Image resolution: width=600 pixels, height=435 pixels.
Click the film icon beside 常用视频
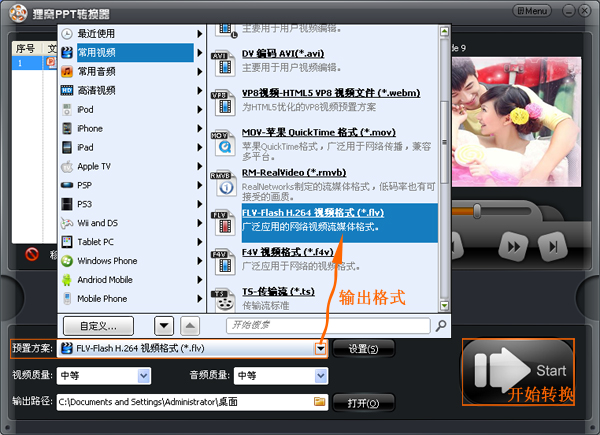tap(67, 52)
